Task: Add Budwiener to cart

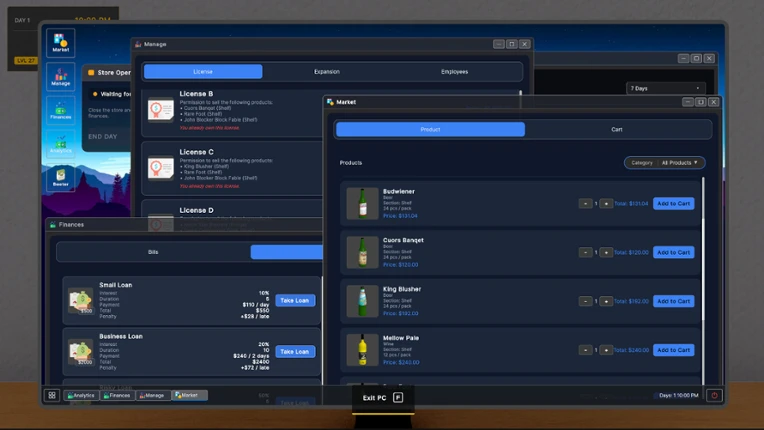Action: [x=673, y=204]
